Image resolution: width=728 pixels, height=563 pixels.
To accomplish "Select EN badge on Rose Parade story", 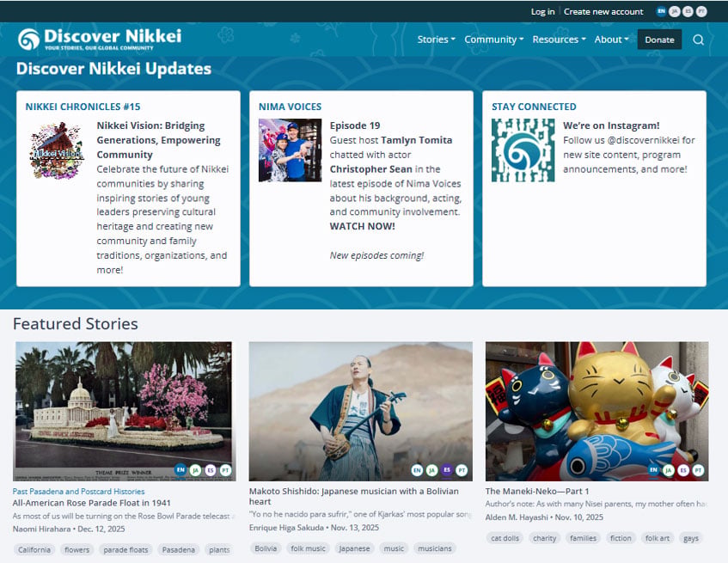I will (x=180, y=469).
